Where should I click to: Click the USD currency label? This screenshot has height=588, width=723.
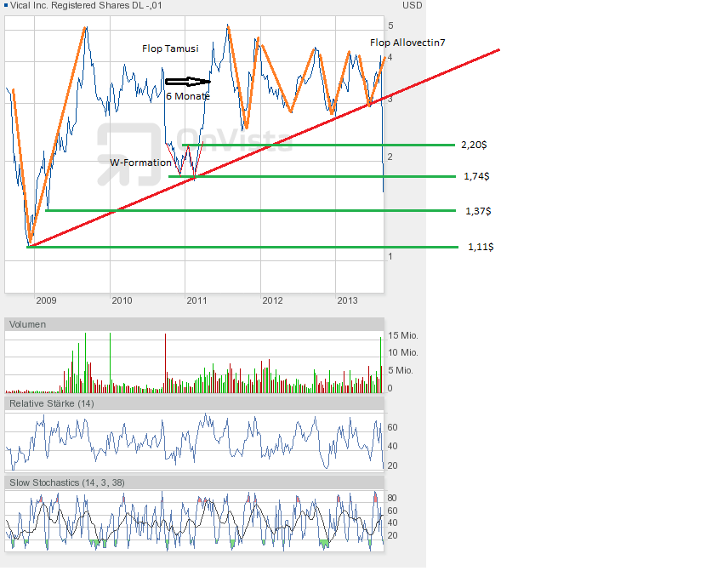pyautogui.click(x=412, y=6)
